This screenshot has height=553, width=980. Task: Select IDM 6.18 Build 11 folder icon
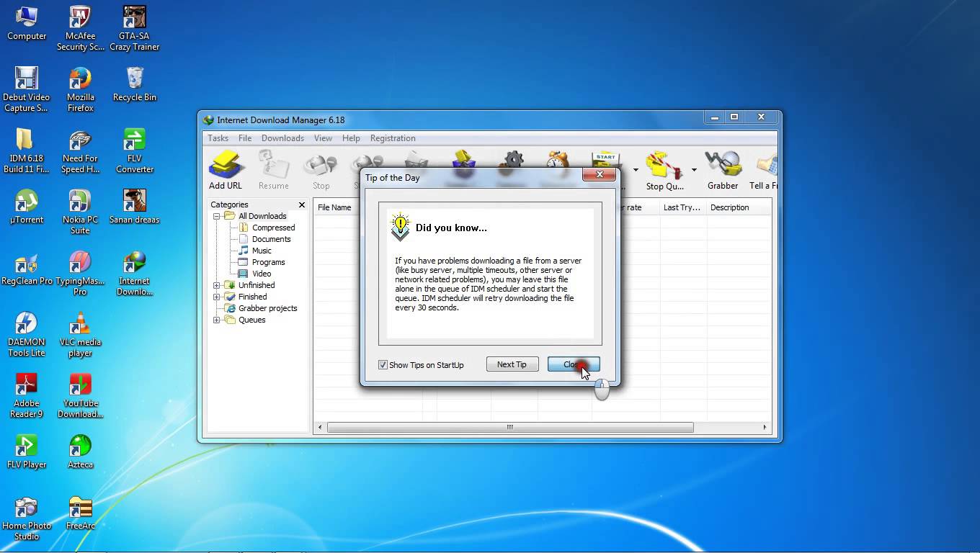27,151
